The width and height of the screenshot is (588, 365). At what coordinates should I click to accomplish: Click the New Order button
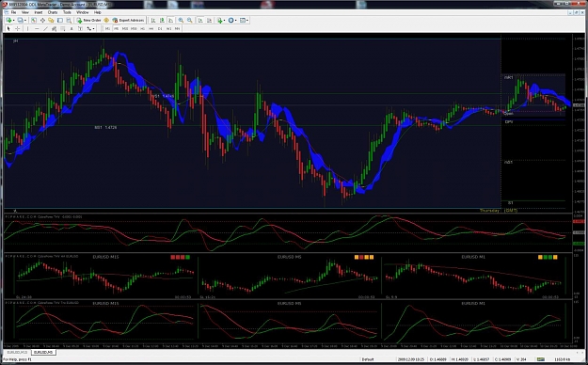(x=88, y=21)
